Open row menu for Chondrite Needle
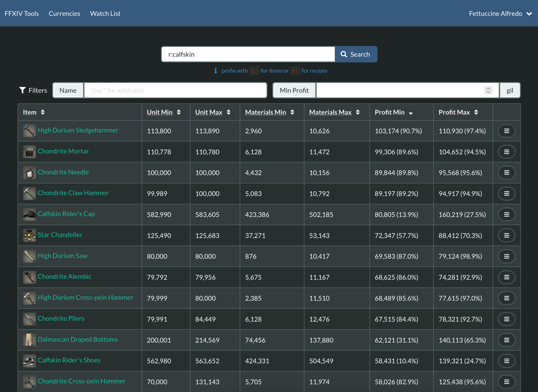Viewport: 538px width, 392px height. 507,173
